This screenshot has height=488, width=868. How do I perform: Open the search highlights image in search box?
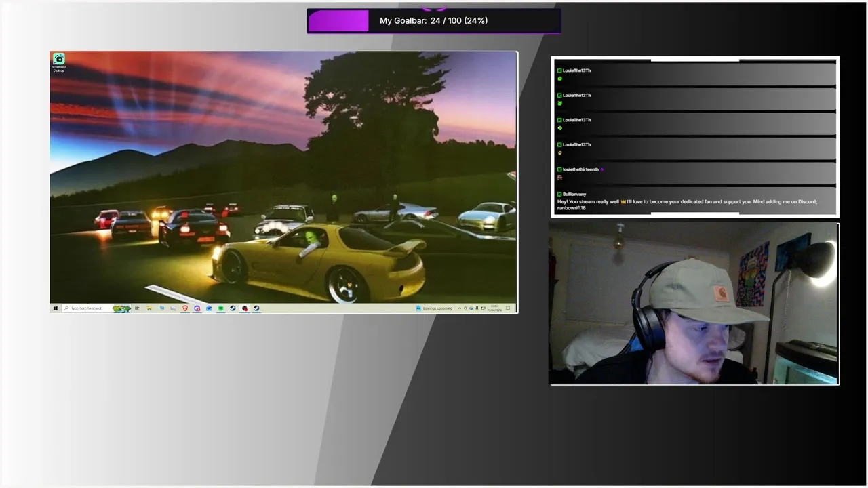(122, 308)
